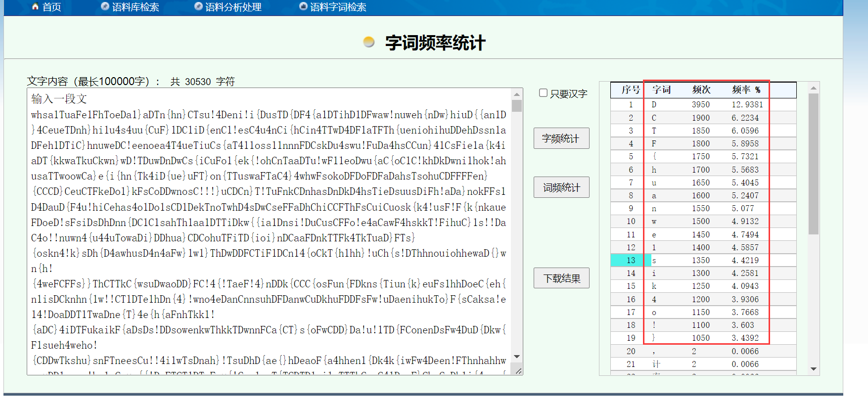Select the row for character D
The image size is (868, 409).
coord(703,105)
